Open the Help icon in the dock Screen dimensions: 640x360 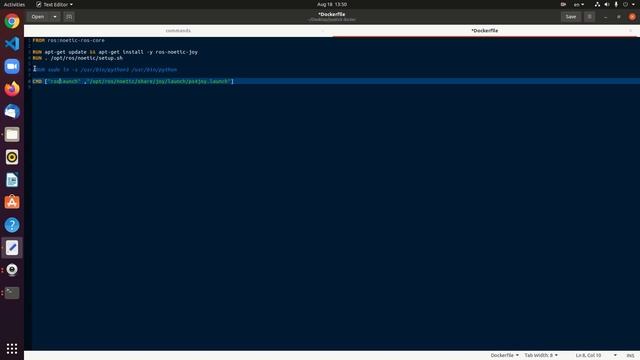pyautogui.click(x=12, y=225)
